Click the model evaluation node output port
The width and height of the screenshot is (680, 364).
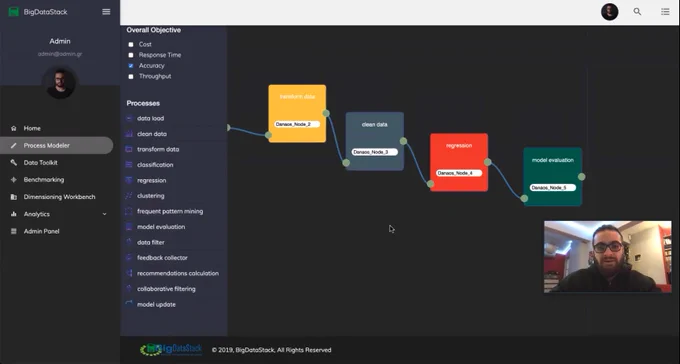point(582,177)
